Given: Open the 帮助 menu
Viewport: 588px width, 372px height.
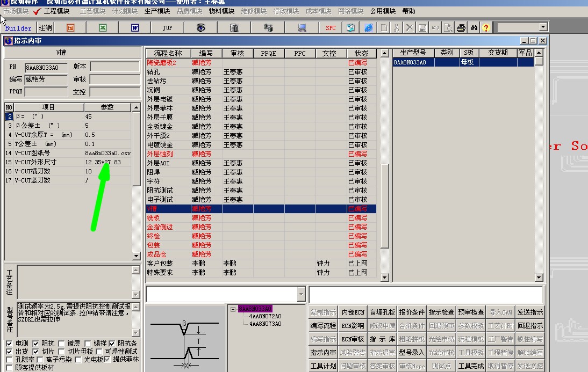Looking at the screenshot, I should pyautogui.click(x=408, y=11).
